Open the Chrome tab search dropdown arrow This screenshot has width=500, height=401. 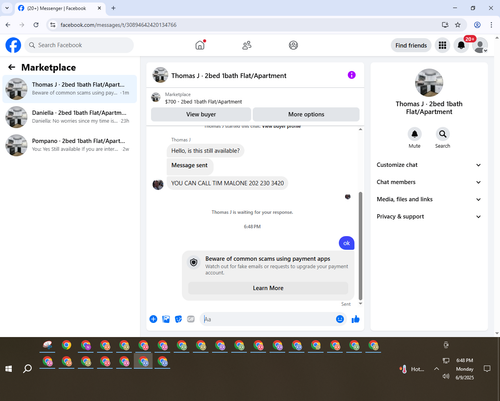pyautogui.click(x=7, y=8)
